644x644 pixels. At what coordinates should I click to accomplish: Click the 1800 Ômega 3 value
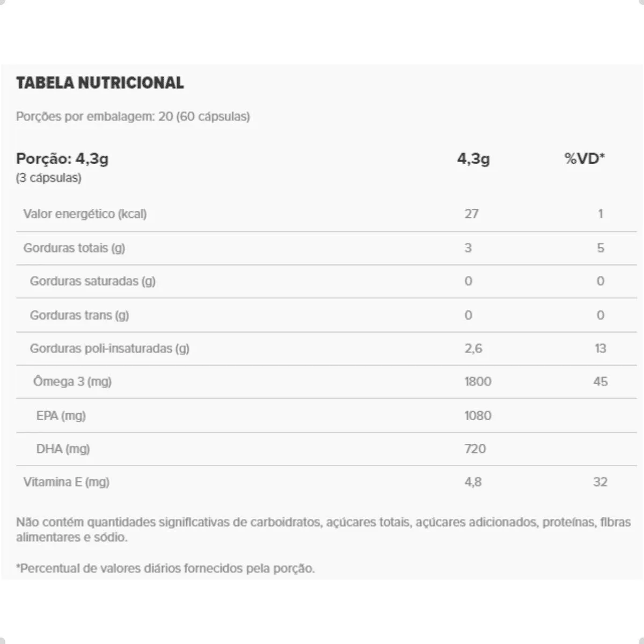point(478,382)
